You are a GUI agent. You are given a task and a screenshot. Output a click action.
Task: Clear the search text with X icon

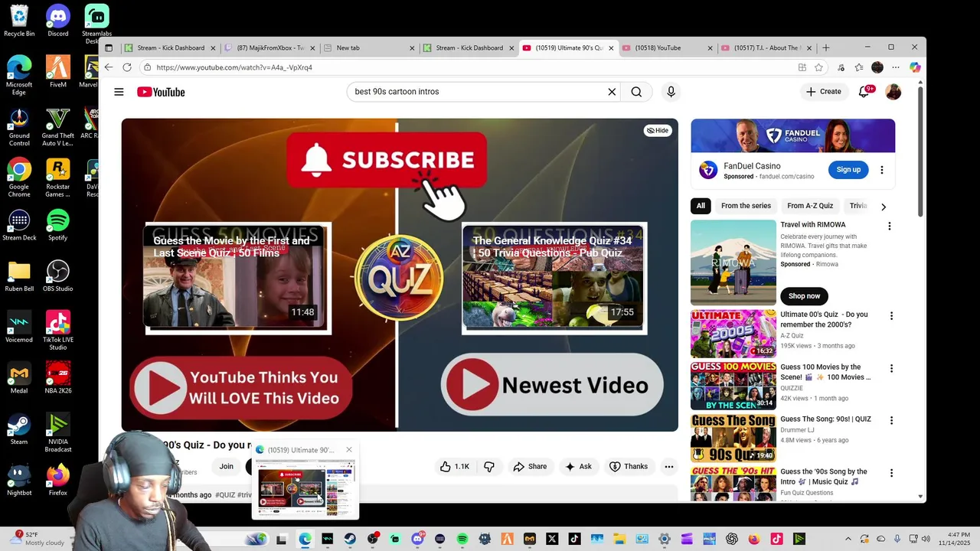[x=612, y=92]
